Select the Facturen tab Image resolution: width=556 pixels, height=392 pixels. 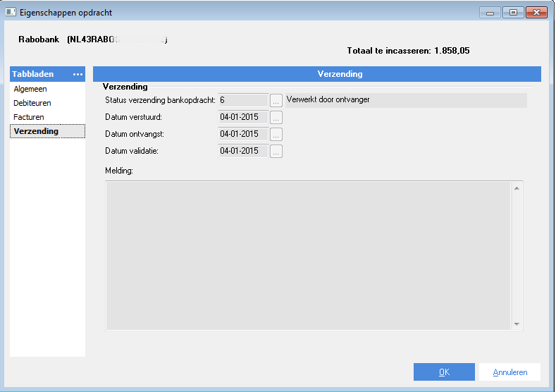click(29, 117)
